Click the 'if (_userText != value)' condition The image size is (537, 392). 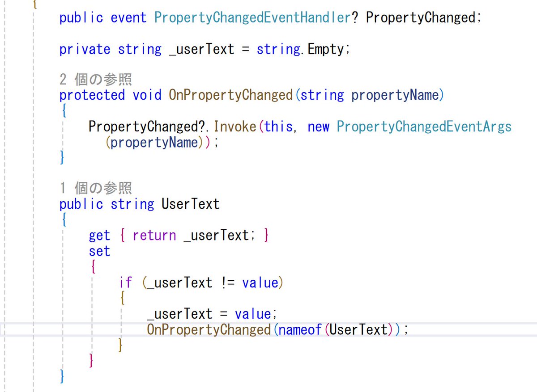(201, 283)
